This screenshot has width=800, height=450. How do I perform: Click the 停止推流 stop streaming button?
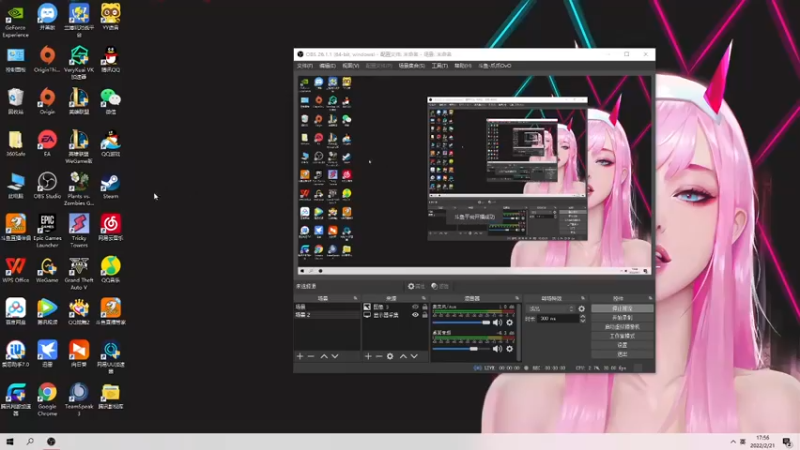click(622, 309)
